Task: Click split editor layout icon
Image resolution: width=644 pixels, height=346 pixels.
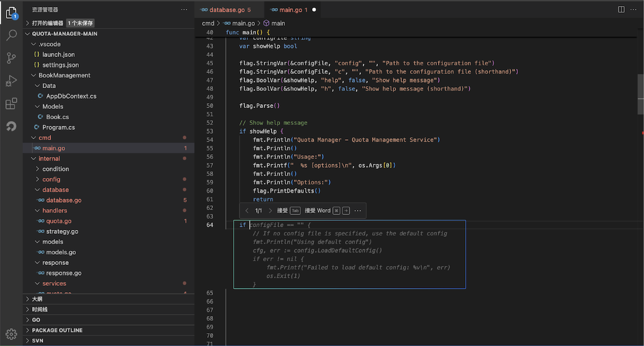Action: (621, 10)
